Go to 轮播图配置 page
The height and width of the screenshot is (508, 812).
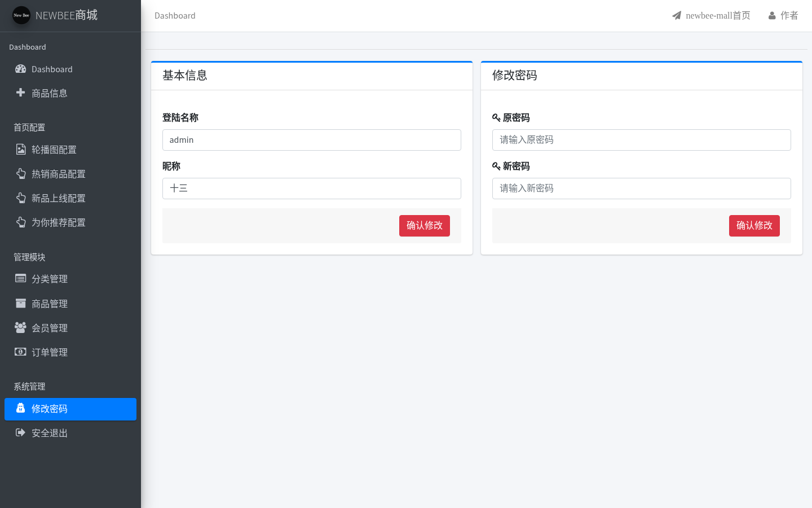point(70,150)
